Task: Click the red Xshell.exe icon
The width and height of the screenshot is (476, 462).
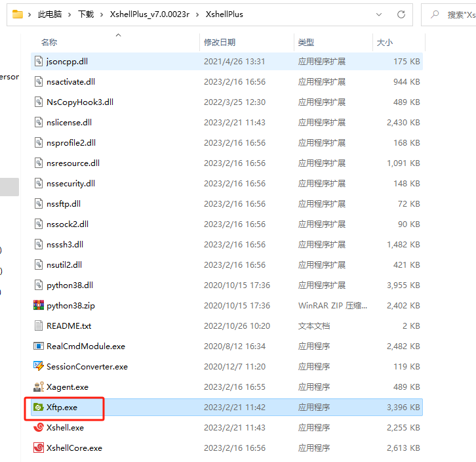Action: coord(39,427)
